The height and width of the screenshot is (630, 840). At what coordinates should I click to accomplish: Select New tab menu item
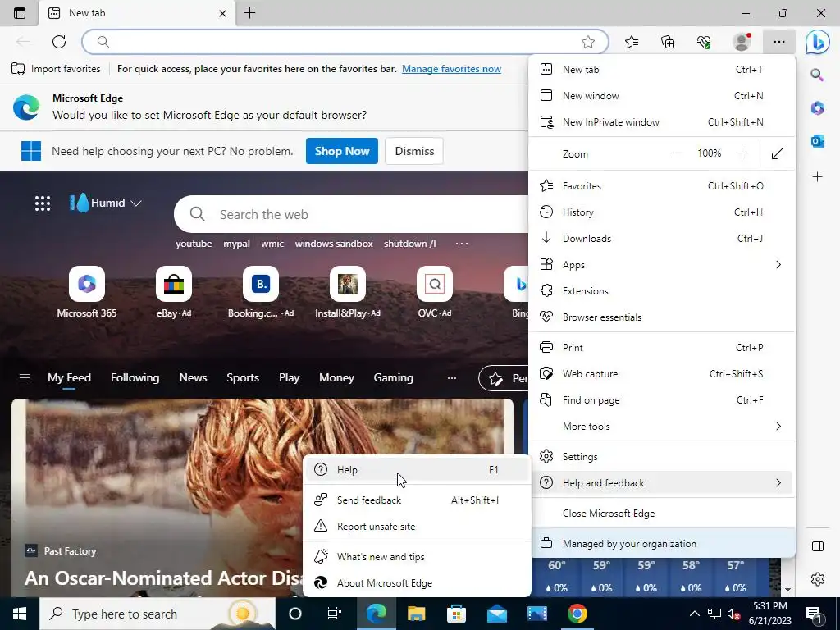661,69
